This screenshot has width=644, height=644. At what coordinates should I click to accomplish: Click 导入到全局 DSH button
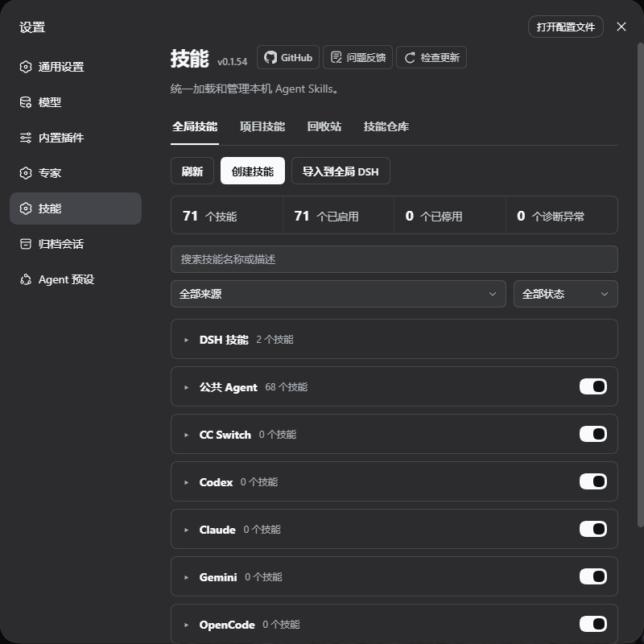[341, 171]
